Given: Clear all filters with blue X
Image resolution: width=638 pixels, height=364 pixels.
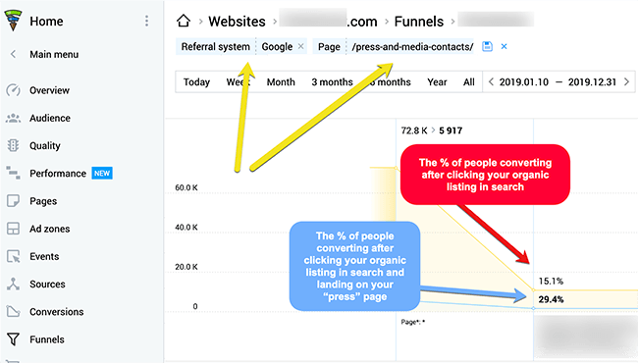Looking at the screenshot, I should click(x=504, y=46).
